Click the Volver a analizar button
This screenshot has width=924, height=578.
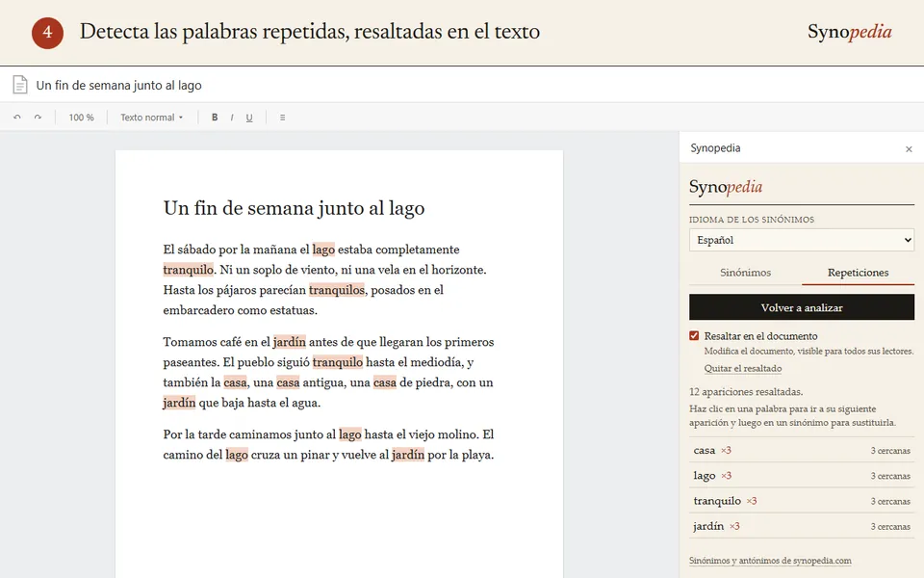click(802, 307)
